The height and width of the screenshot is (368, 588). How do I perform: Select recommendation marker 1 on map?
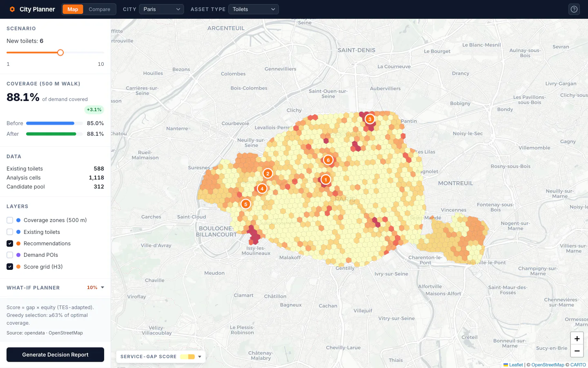[x=325, y=180]
